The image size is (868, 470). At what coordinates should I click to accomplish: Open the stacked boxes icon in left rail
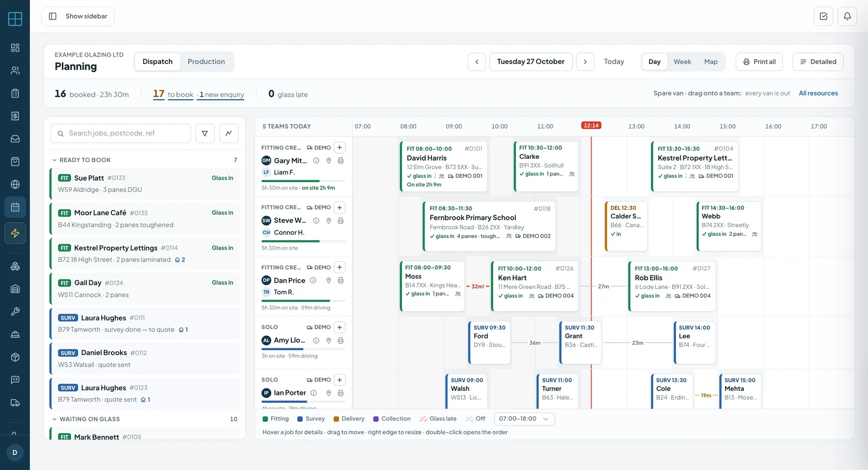click(15, 266)
